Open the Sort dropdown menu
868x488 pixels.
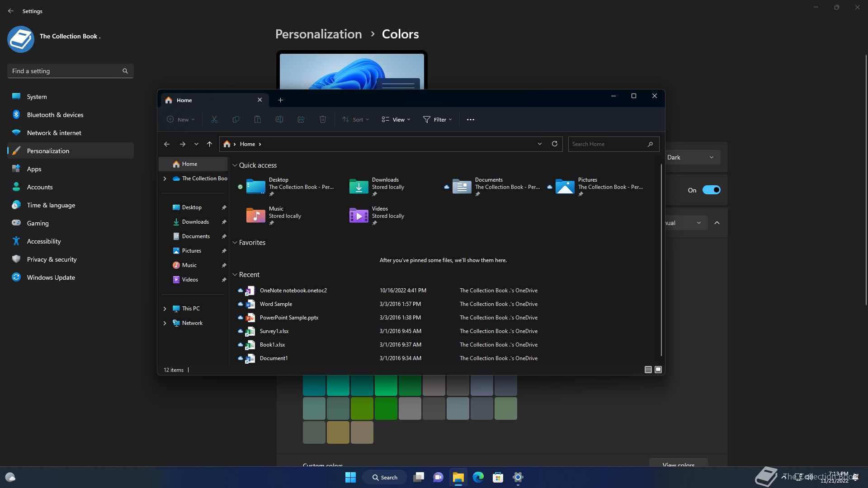pos(356,120)
